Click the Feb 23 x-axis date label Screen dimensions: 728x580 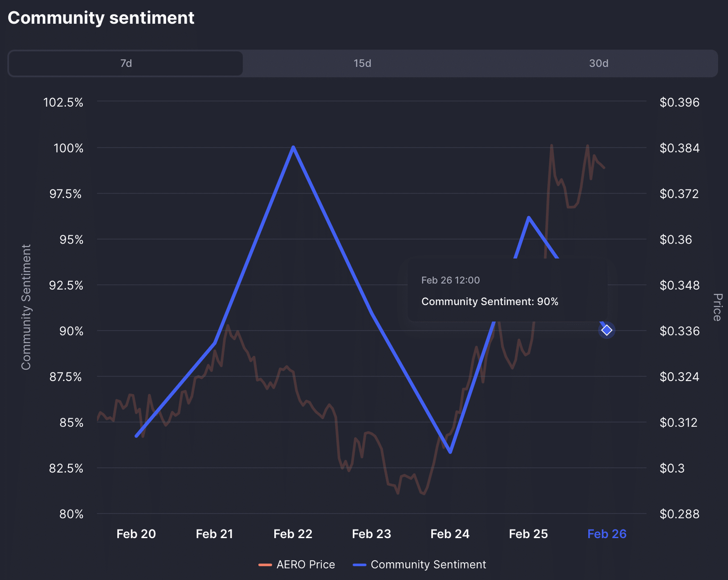(x=371, y=534)
